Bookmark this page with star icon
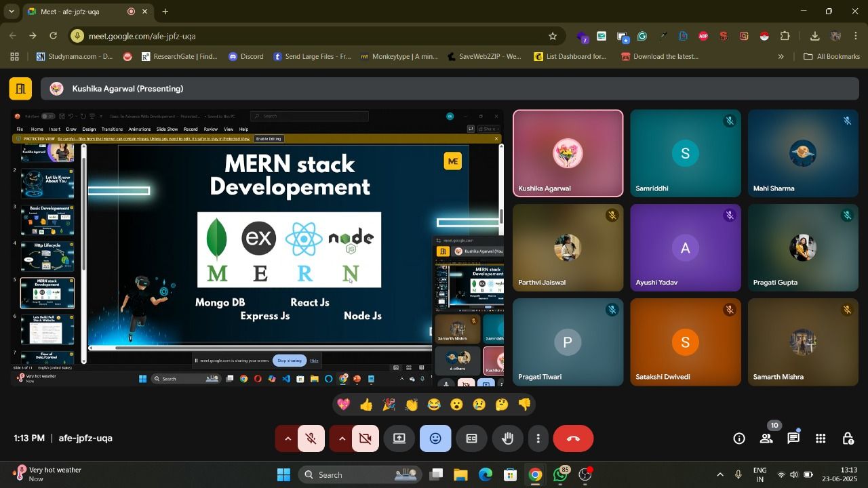This screenshot has height=488, width=868. [553, 36]
